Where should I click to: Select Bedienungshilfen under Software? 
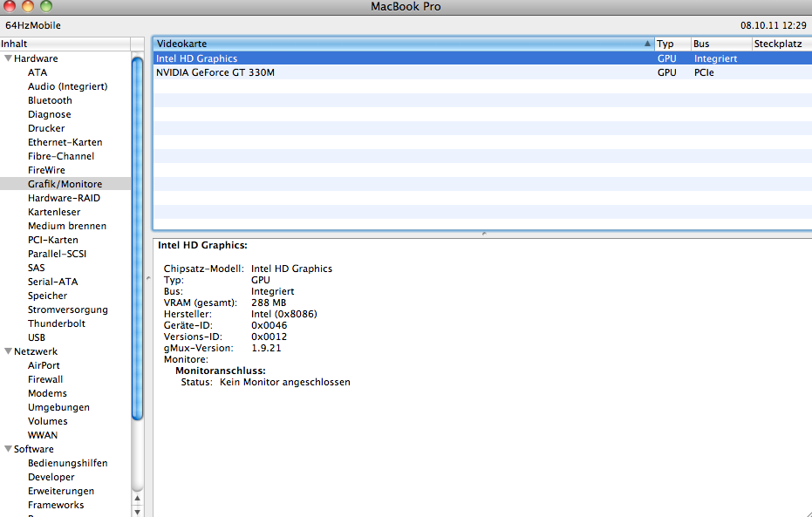point(67,463)
